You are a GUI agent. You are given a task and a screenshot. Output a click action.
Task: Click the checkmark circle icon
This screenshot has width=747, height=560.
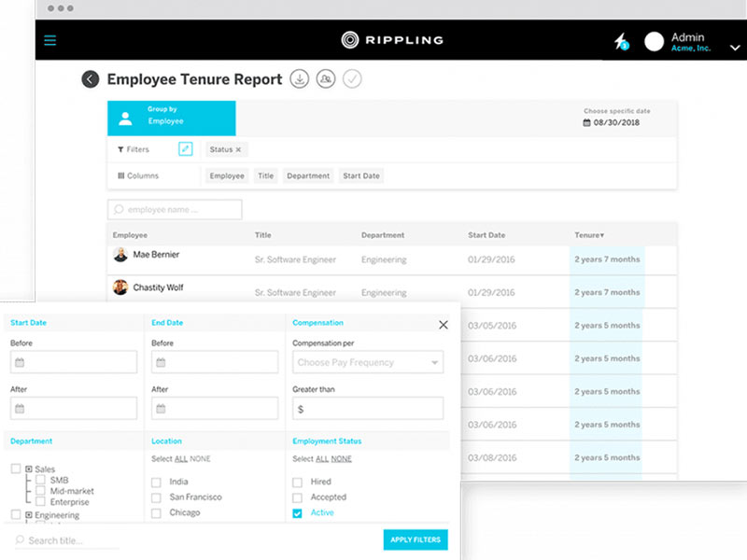pos(352,79)
